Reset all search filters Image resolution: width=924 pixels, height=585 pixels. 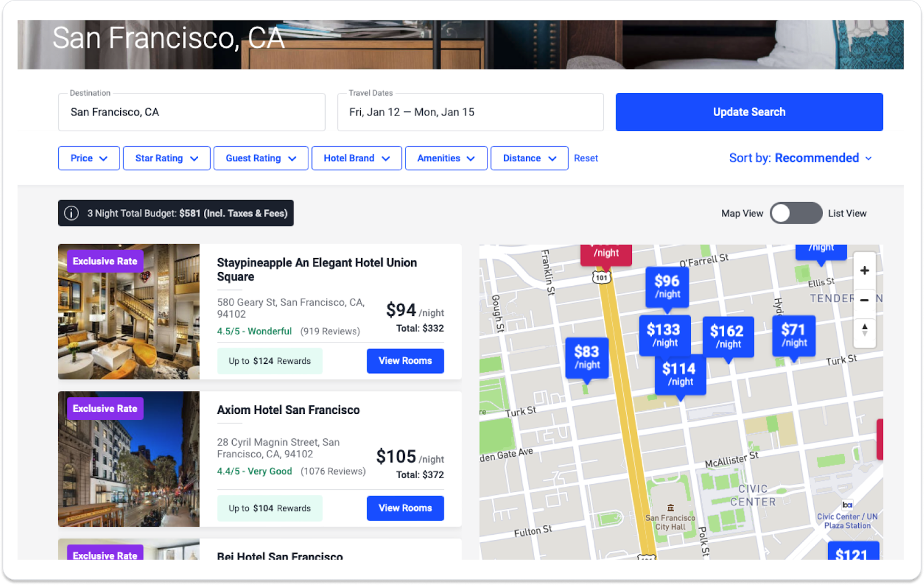pos(586,158)
